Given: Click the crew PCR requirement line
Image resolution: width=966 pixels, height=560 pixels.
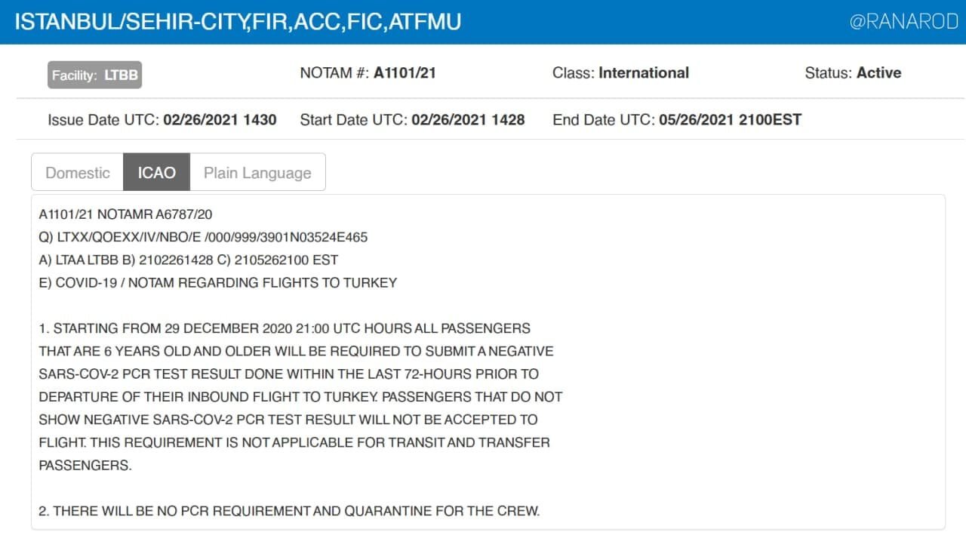Looking at the screenshot, I should (x=289, y=511).
